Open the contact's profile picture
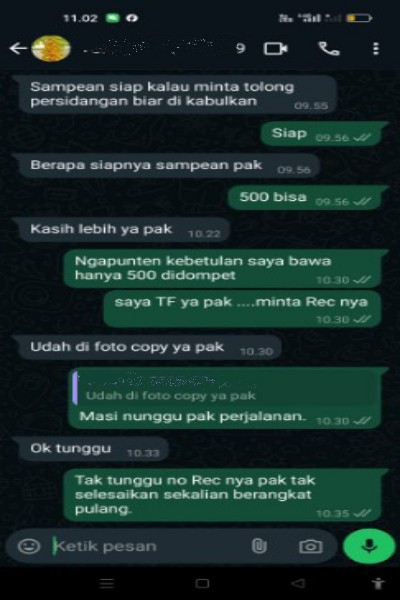 (x=51, y=49)
